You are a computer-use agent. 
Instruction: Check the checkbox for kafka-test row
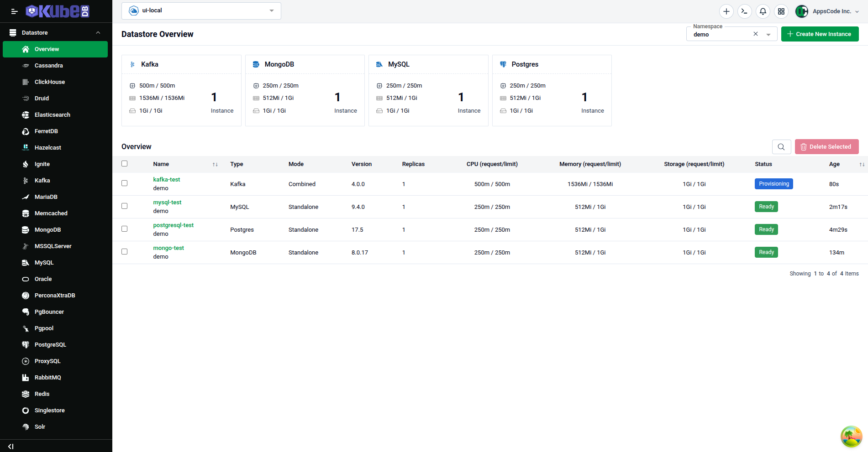tap(124, 183)
